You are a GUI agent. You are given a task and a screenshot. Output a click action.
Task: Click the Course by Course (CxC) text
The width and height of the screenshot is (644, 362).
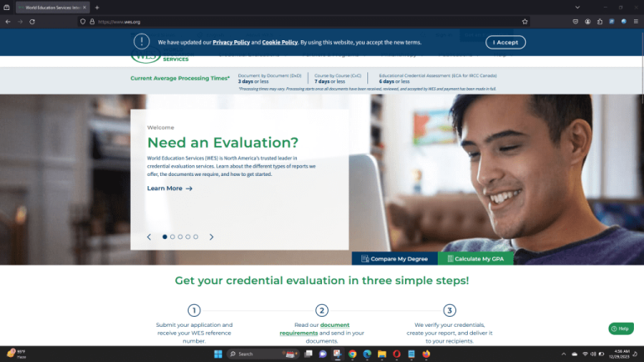tap(338, 75)
